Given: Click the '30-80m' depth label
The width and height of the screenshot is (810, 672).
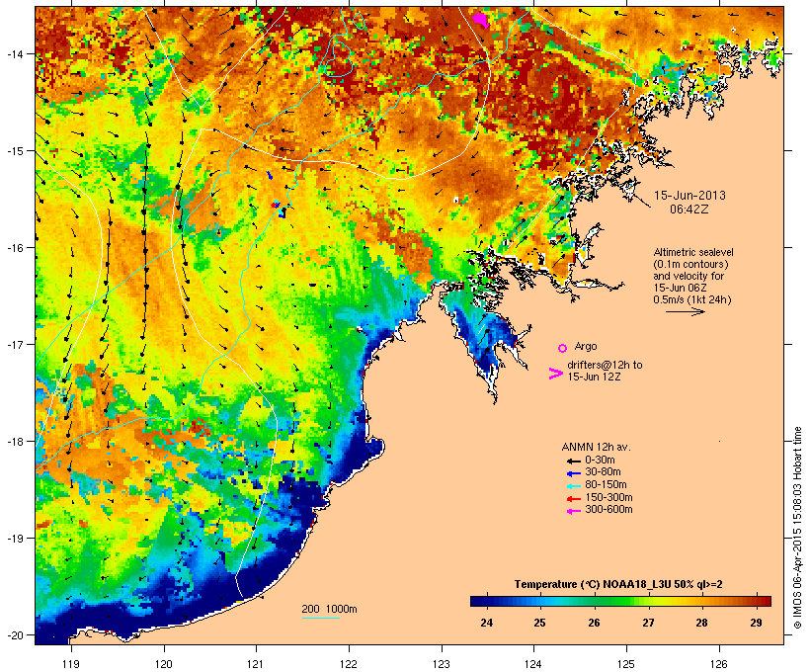Looking at the screenshot, I should [x=603, y=472].
